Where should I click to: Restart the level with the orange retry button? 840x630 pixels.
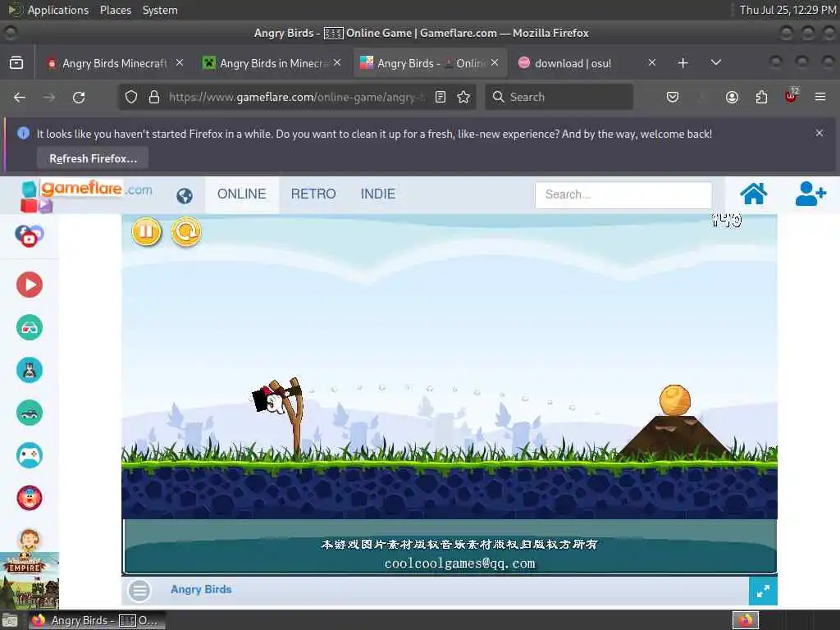(x=186, y=232)
